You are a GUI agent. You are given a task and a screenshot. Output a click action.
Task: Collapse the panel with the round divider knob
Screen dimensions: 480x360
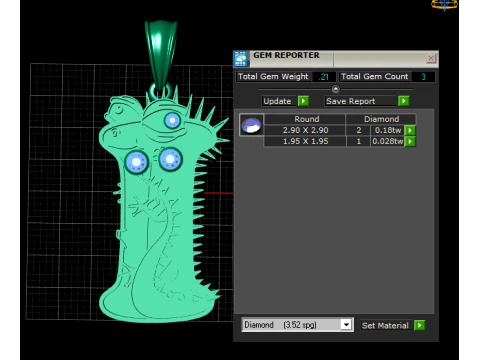336,89
